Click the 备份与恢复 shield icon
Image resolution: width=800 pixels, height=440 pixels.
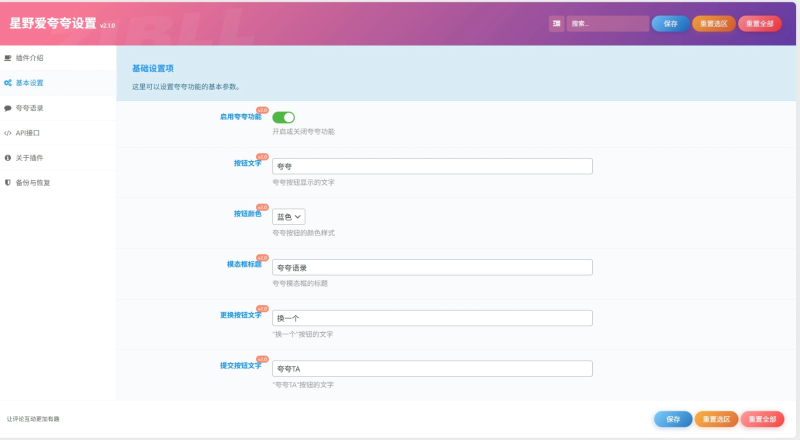(8, 182)
